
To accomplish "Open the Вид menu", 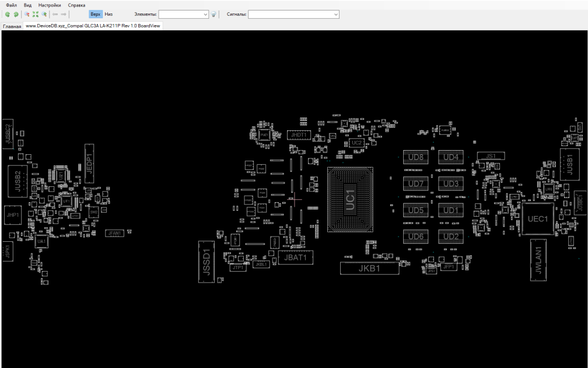I will [x=27, y=5].
